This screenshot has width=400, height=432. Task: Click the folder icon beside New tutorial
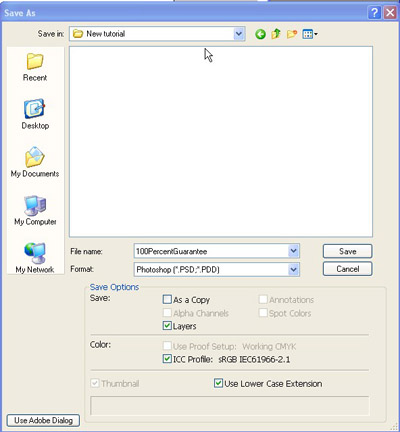[x=78, y=34]
